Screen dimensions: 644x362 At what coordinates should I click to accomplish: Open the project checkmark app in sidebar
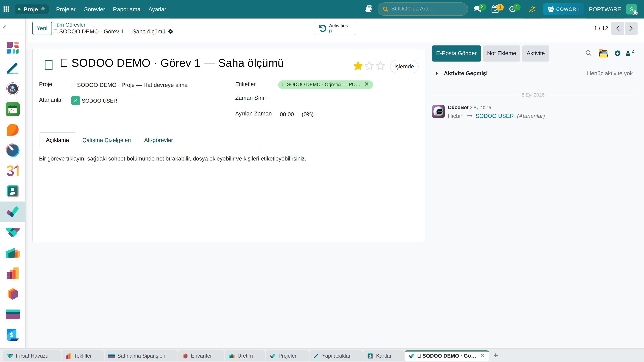point(13,212)
